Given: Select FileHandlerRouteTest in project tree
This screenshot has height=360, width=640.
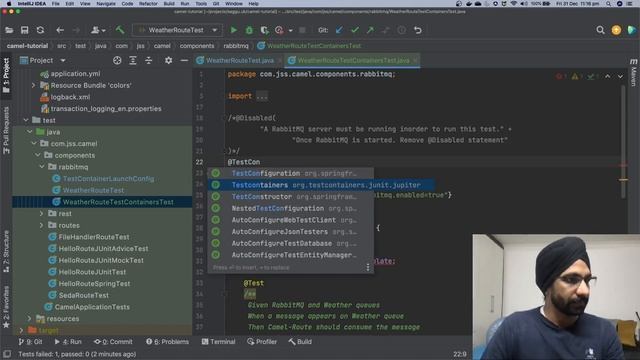Looking at the screenshot, I should 93,237.
